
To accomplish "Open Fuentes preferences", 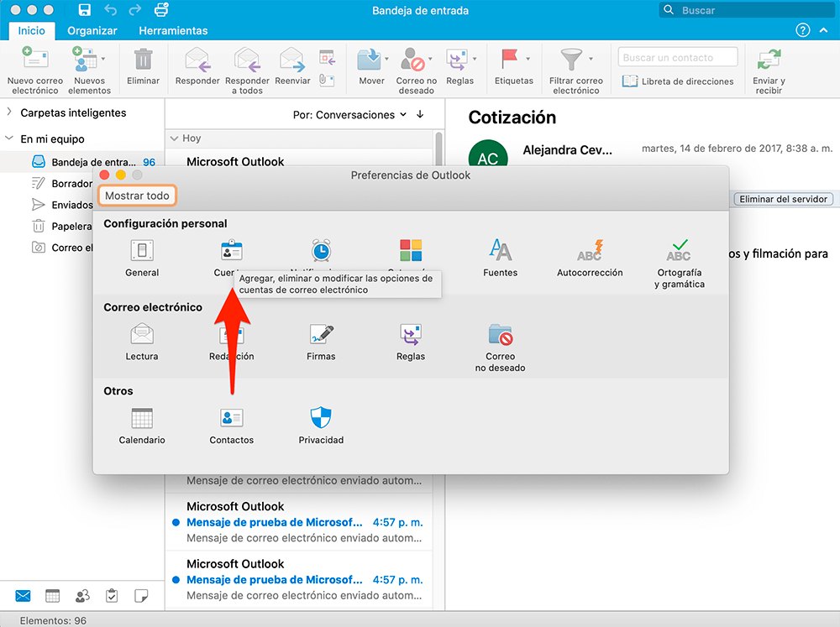I will (500, 258).
